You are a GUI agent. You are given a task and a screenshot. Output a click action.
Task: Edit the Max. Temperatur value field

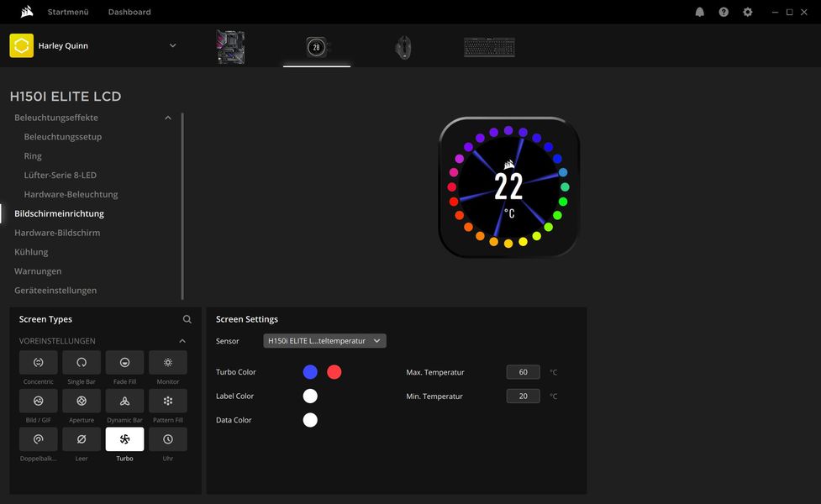[x=523, y=372]
